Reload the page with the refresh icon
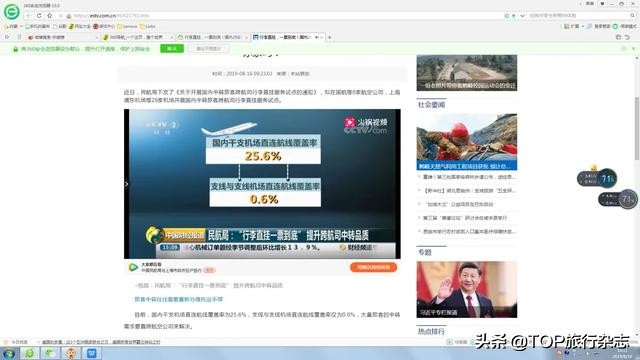This screenshot has height=360, width=640. pos(39,16)
